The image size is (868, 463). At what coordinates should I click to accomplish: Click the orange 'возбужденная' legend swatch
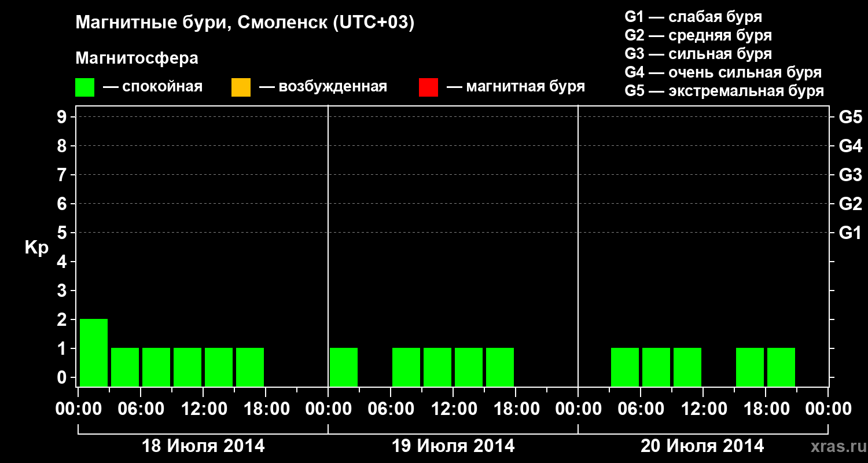coord(241,87)
